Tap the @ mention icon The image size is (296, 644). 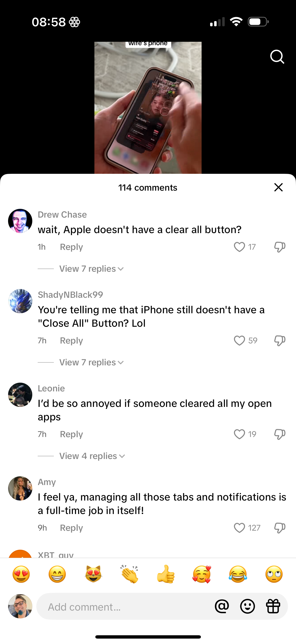tap(222, 606)
